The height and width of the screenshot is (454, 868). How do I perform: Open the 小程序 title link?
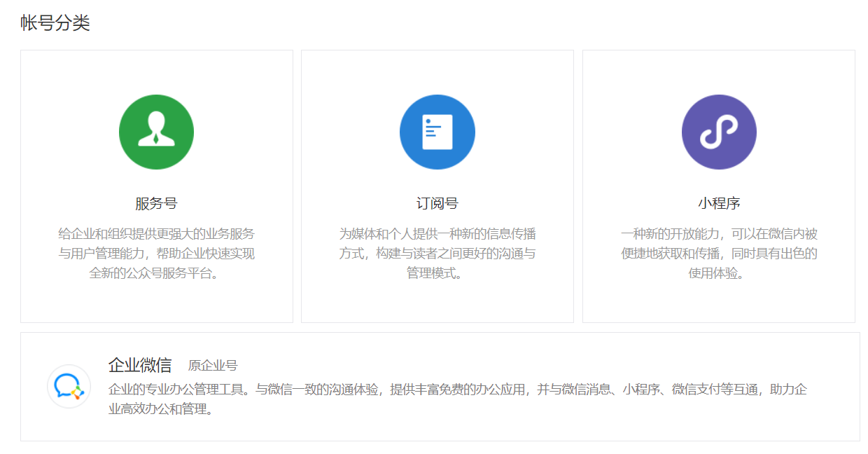[x=719, y=204]
